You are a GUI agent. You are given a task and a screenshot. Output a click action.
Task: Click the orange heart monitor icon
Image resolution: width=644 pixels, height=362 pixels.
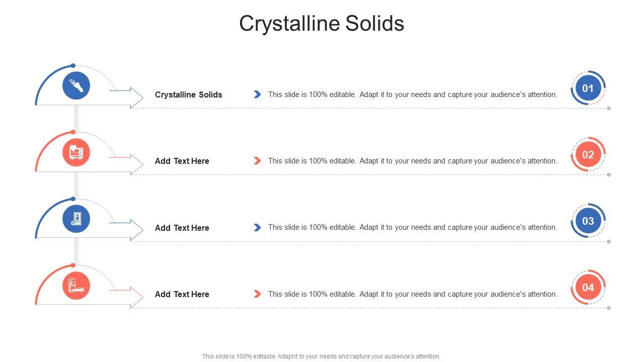[76, 152]
